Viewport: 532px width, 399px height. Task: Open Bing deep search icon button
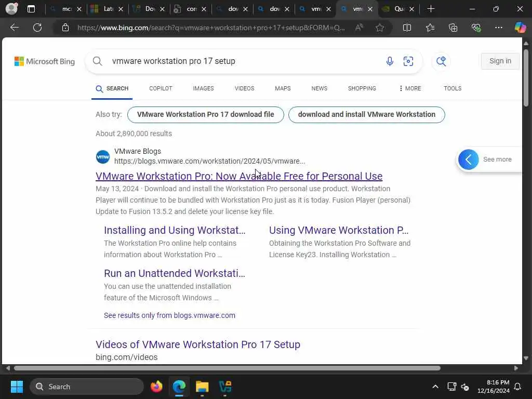(x=441, y=61)
